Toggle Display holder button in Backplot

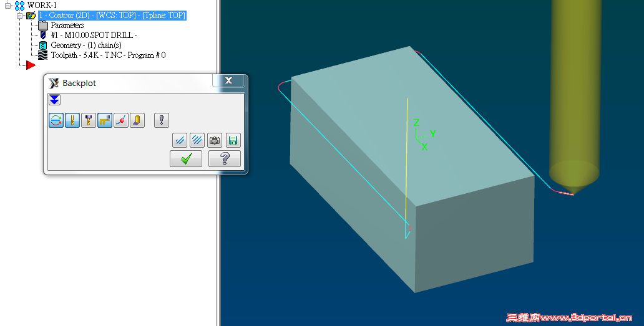[89, 120]
